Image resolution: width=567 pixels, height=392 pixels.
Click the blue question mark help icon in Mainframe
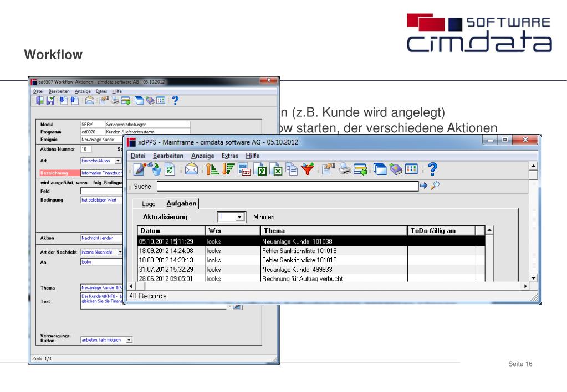tap(432, 169)
